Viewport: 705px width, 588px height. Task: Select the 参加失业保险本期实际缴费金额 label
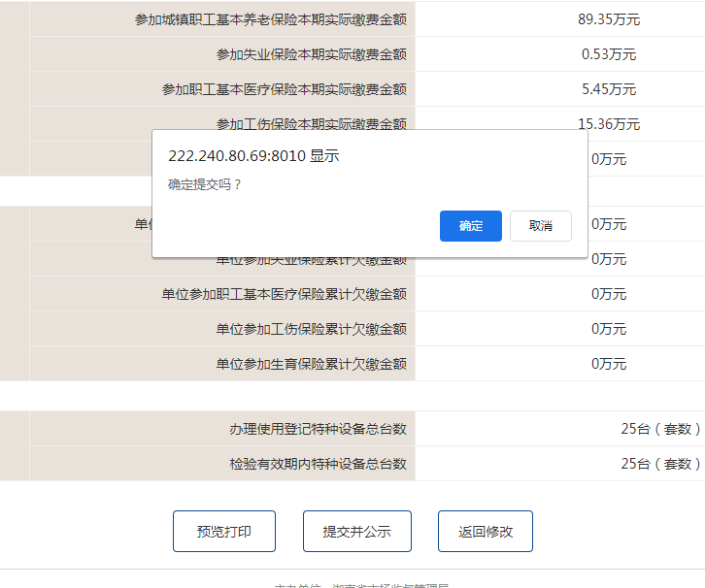coord(311,54)
